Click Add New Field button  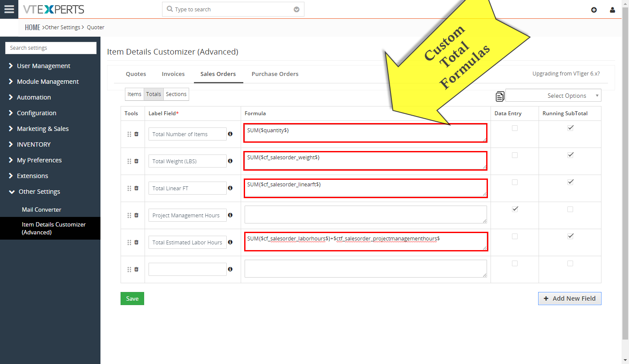(x=570, y=299)
